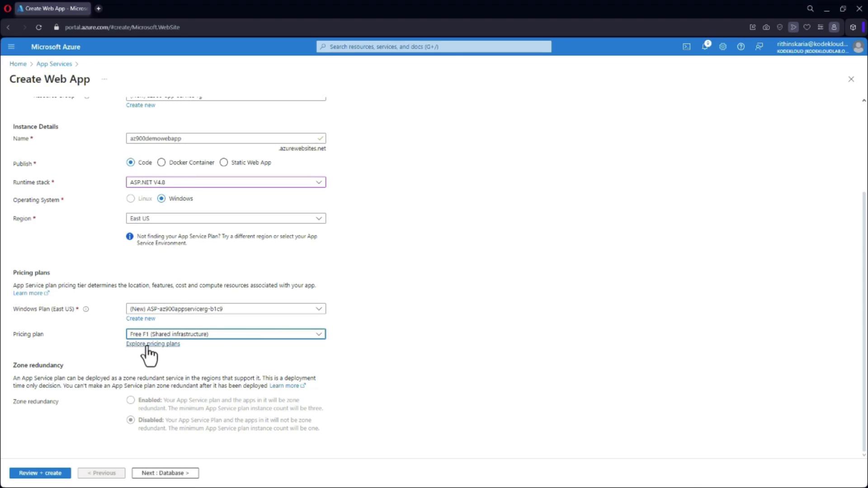Open the feedback icon in header
Viewport: 868px width, 488px height.
coord(759,47)
